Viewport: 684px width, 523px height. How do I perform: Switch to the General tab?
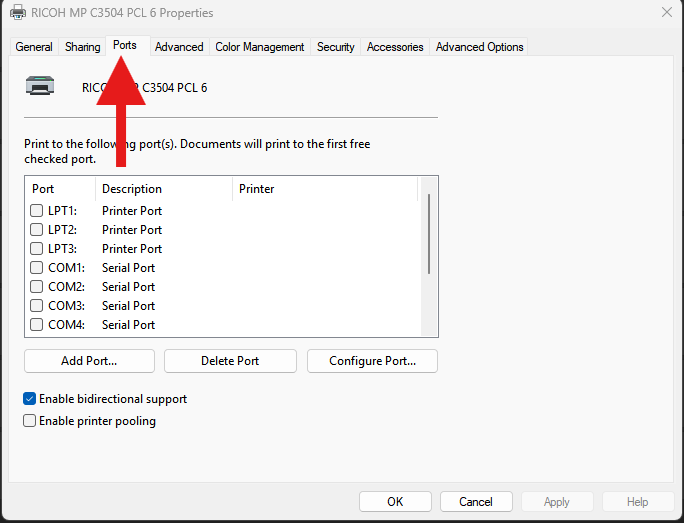pos(34,47)
